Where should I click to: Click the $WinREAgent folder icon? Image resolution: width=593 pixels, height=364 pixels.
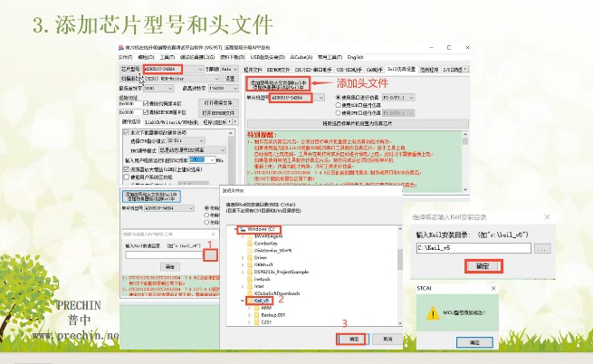[250, 236]
